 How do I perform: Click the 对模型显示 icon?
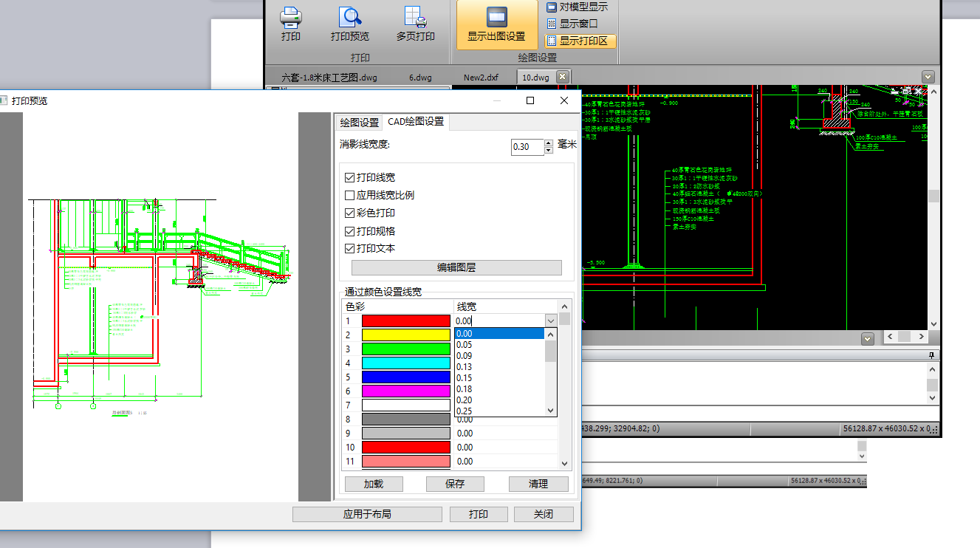(x=552, y=7)
